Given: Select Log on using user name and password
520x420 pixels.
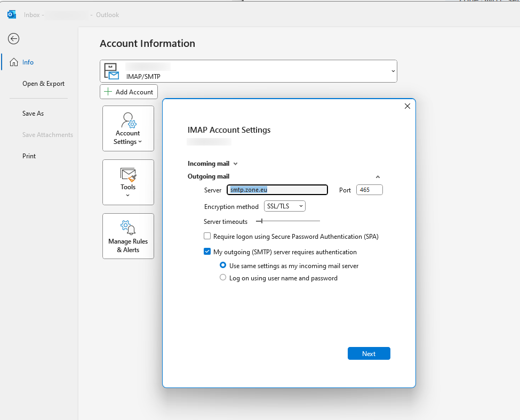Looking at the screenshot, I should tap(223, 278).
